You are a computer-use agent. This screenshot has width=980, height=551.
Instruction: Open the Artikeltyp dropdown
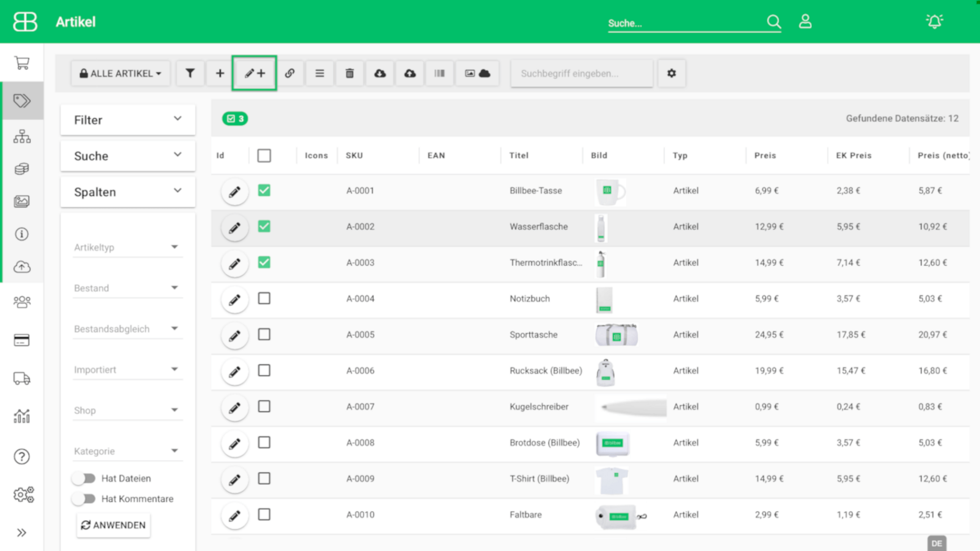pos(127,248)
